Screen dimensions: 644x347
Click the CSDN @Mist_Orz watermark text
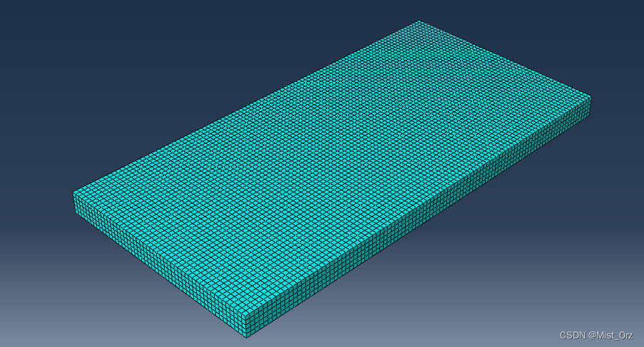(596, 335)
